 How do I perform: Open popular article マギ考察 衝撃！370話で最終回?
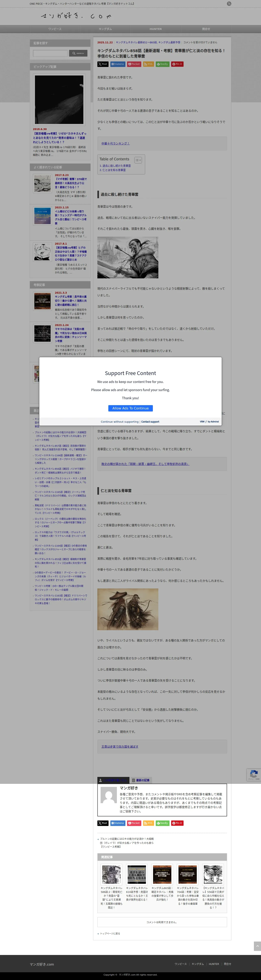[71, 183]
